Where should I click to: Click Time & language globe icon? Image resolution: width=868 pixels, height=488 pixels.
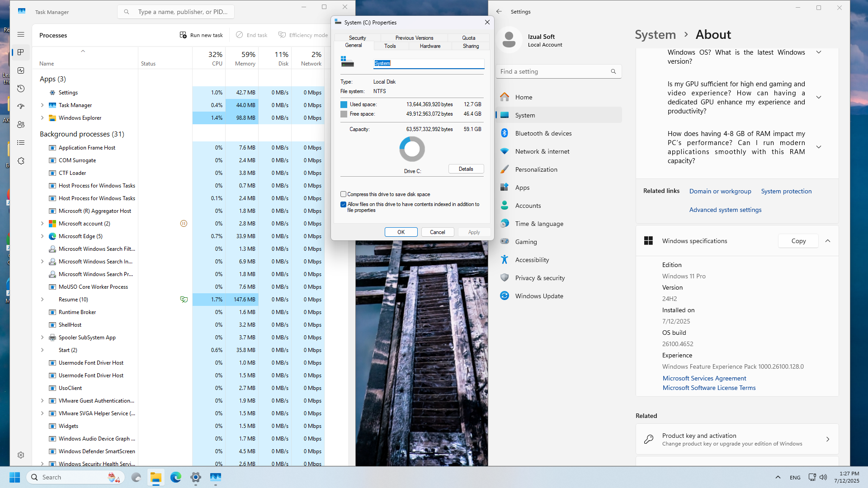pyautogui.click(x=505, y=223)
